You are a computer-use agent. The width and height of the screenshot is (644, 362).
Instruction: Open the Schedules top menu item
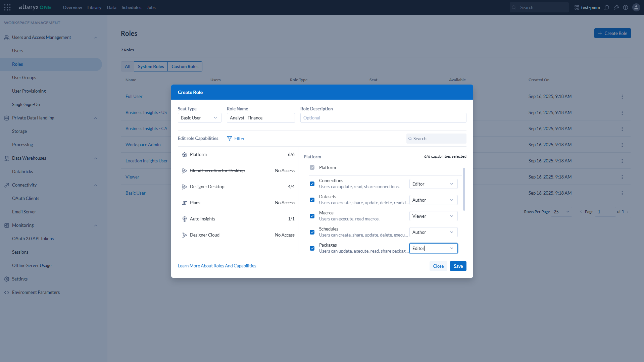point(131,7)
